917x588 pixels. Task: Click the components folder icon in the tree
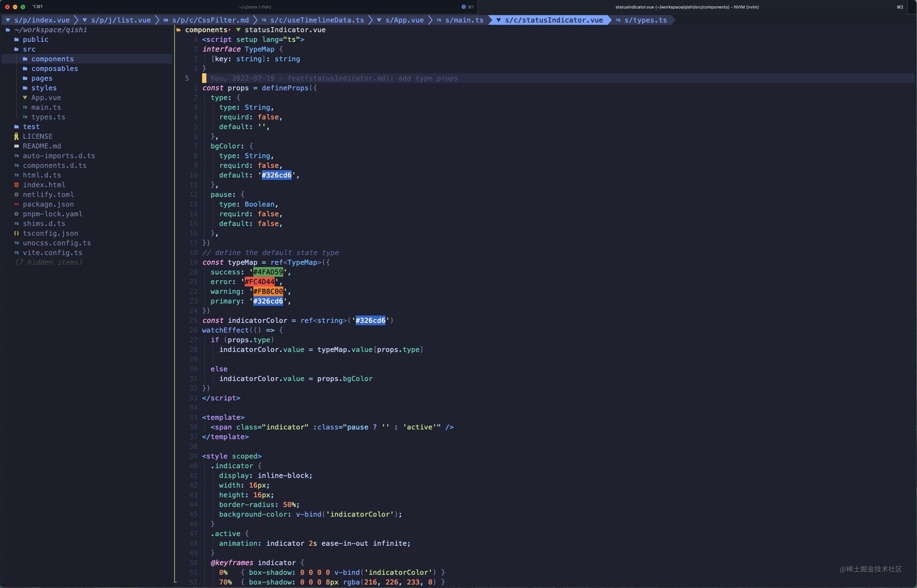(25, 59)
